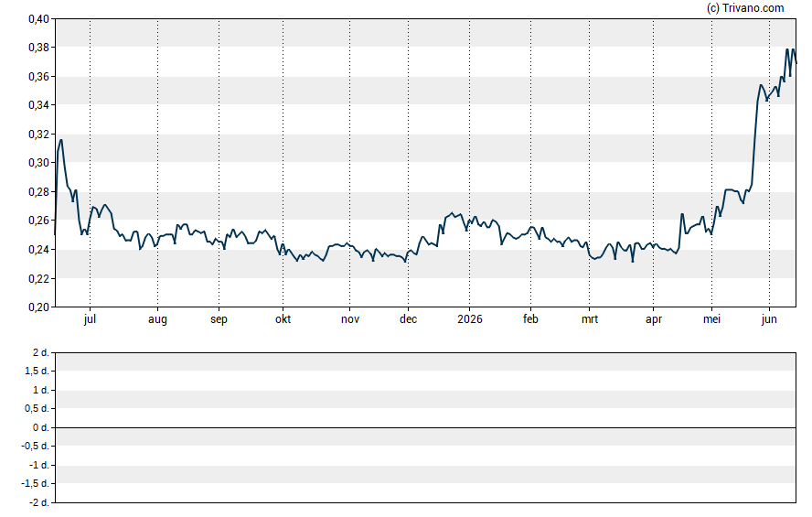Select the nov month label

point(350,319)
